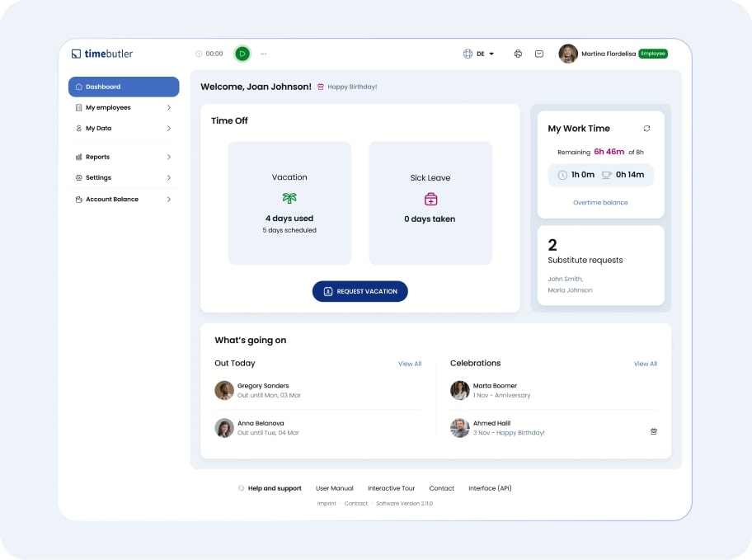Open the DE language dropdown
The height and width of the screenshot is (560, 752).
[x=486, y=54]
